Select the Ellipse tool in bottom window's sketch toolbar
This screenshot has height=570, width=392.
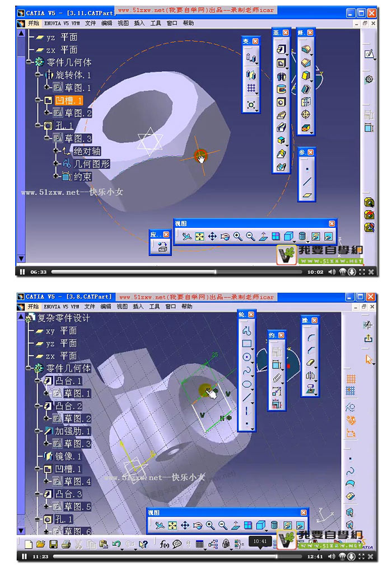point(247,384)
